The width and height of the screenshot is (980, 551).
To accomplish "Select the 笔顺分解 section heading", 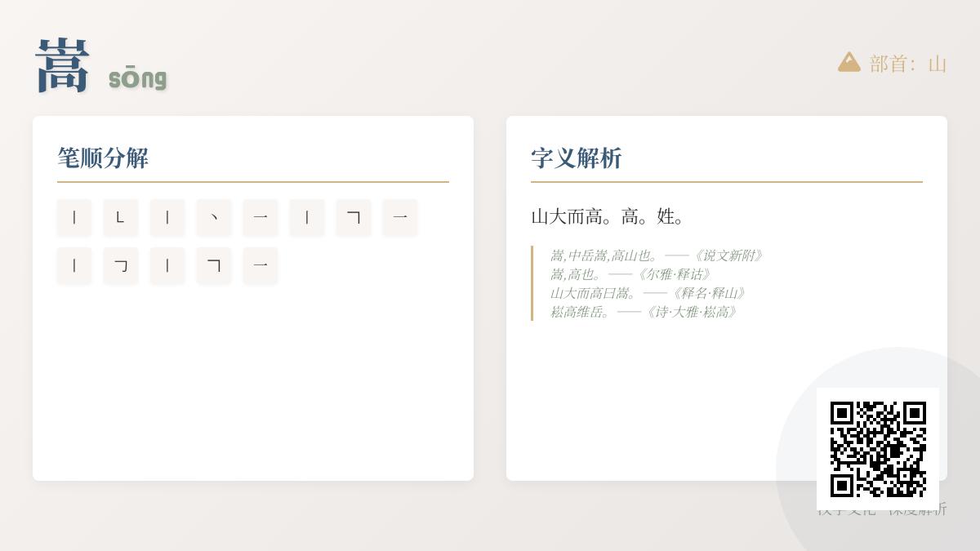I will point(103,158).
